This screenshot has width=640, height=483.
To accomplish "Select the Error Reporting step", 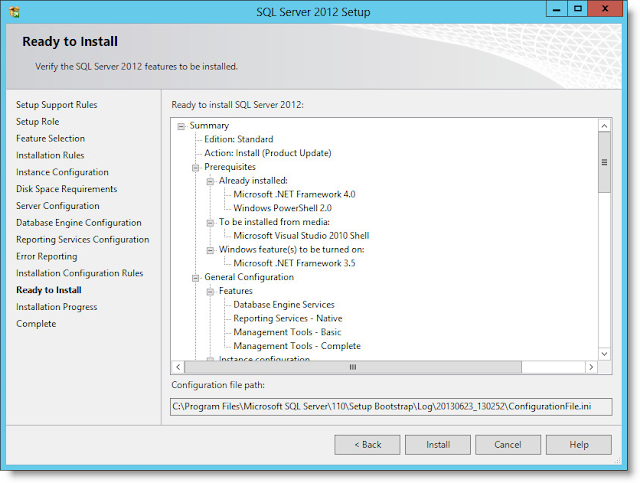I will click(x=47, y=256).
